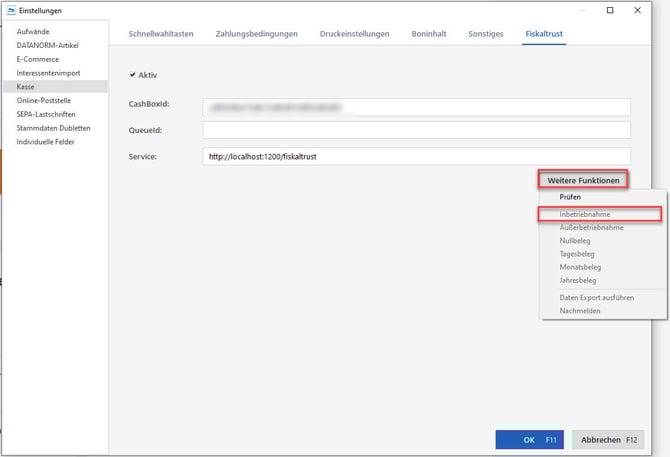670x457 pixels.
Task: Choose Tagesbeleg from the menu
Action: pos(578,254)
